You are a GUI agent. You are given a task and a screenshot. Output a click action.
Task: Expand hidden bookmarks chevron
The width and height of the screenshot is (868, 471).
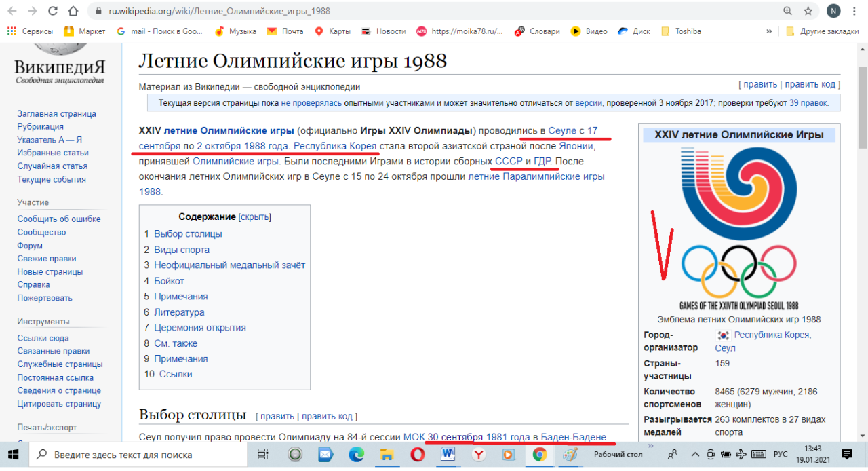coord(769,31)
